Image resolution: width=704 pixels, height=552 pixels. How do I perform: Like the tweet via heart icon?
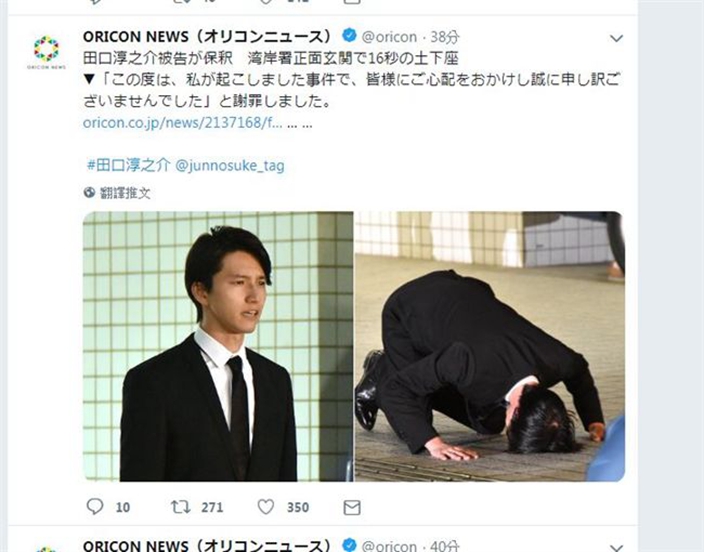[265, 507]
